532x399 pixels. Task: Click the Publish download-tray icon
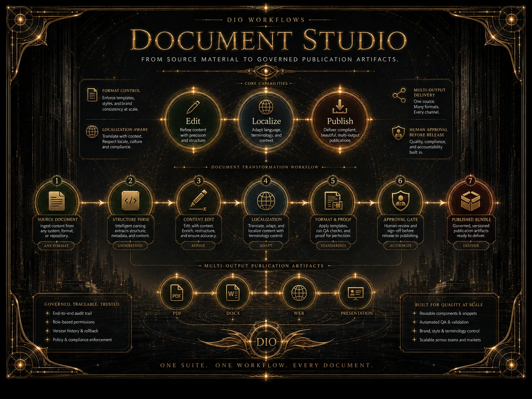click(x=340, y=107)
